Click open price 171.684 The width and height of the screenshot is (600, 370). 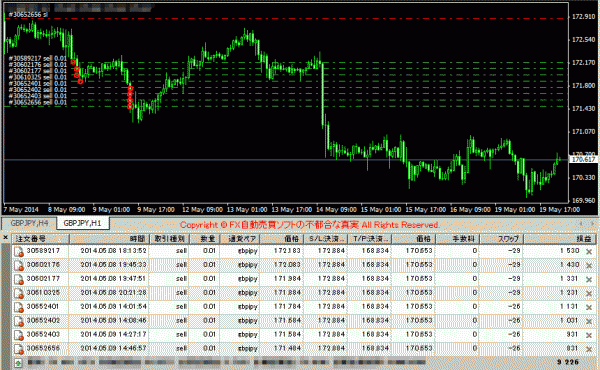click(x=287, y=320)
